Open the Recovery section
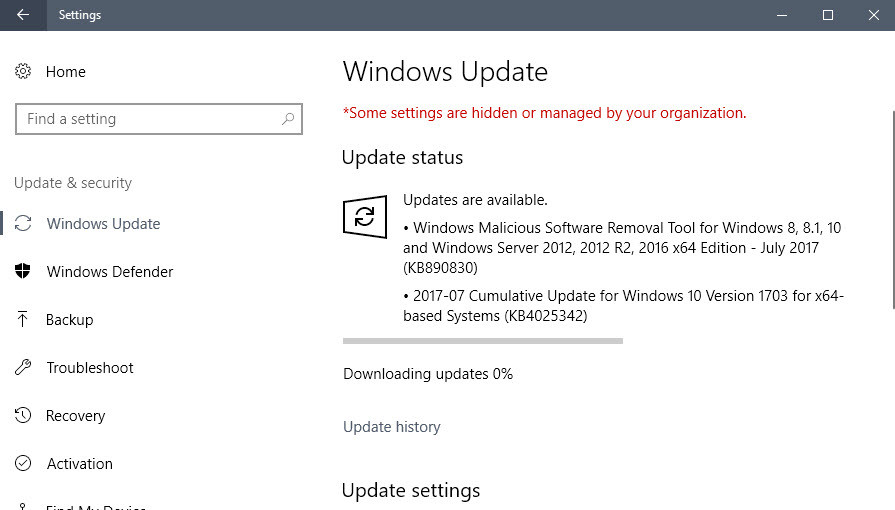 (x=75, y=416)
